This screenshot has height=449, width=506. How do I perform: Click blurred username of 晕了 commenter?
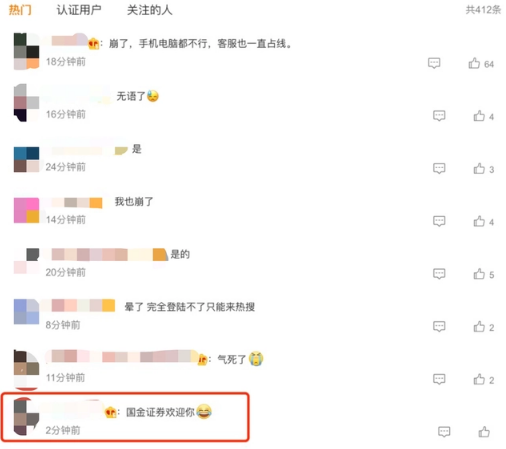79,305
